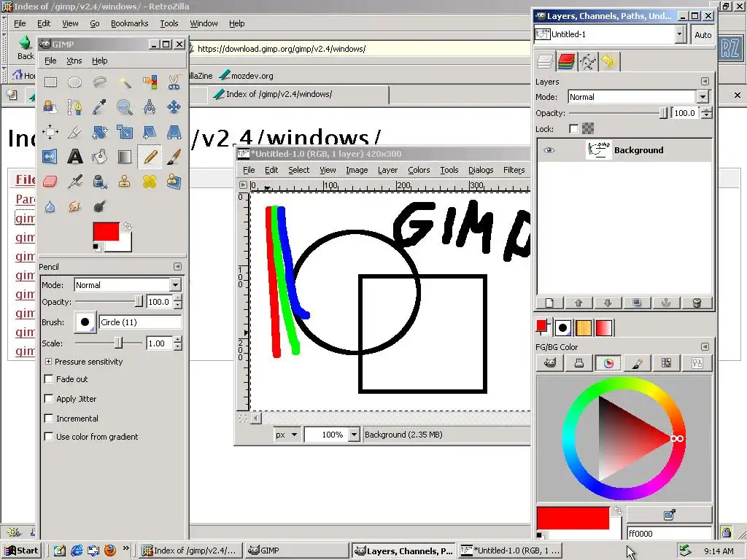Image resolution: width=747 pixels, height=560 pixels.
Task: Open Untitled-1 image selector dropdown
Action: coord(680,34)
